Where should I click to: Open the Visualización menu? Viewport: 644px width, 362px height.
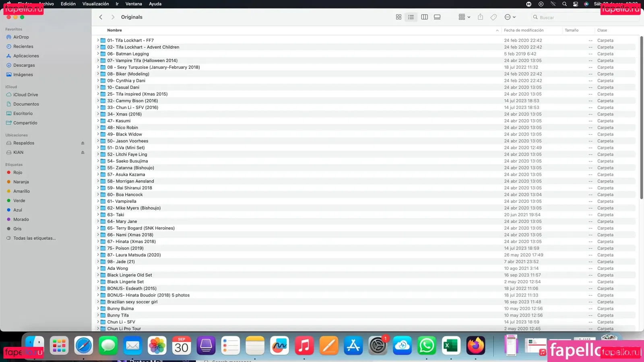95,4
